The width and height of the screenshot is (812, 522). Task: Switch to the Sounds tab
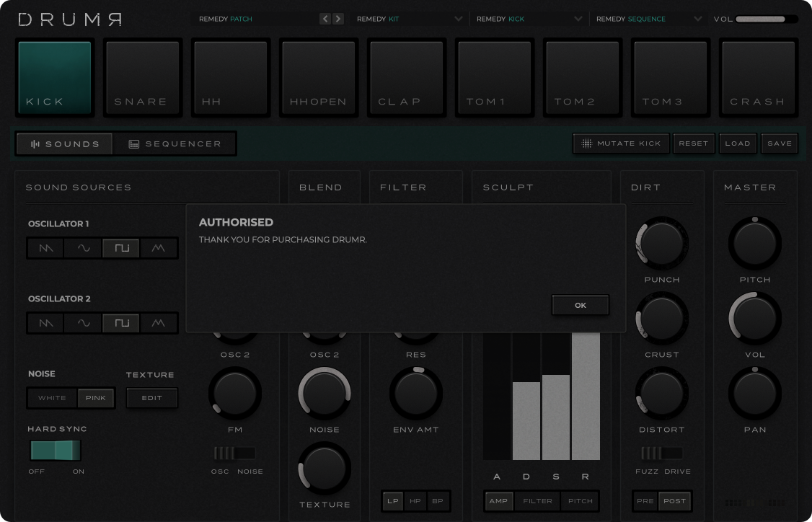click(65, 144)
